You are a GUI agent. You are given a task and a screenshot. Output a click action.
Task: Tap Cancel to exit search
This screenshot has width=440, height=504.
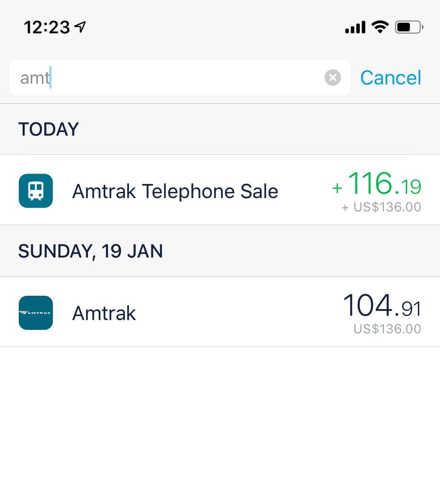click(x=390, y=78)
